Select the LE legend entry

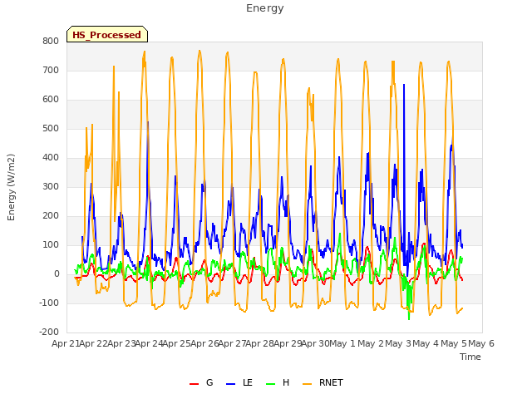[x=239, y=382]
